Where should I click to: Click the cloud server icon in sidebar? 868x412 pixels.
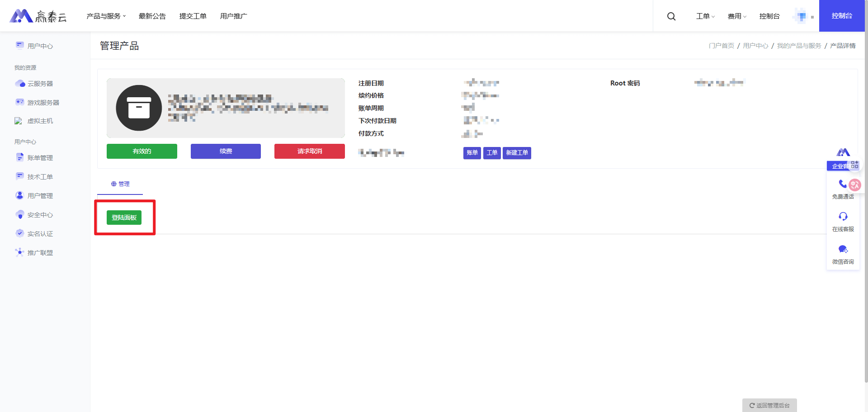20,84
